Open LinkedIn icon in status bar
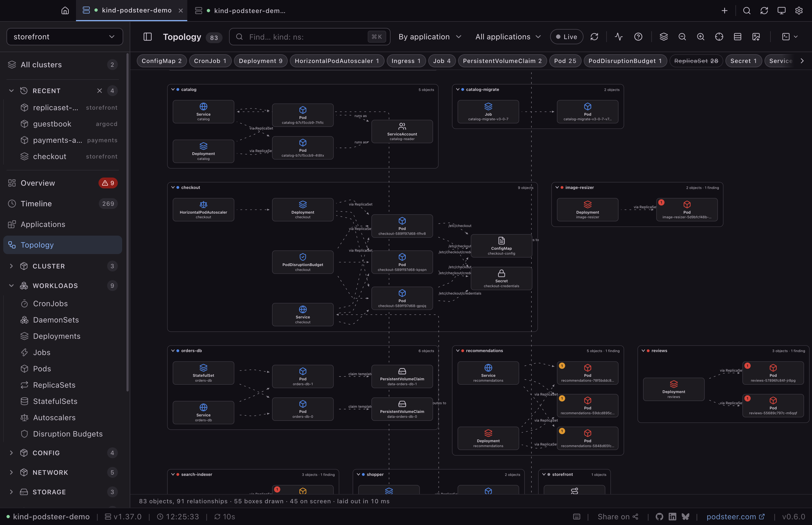The width and height of the screenshot is (812, 525). 672,517
